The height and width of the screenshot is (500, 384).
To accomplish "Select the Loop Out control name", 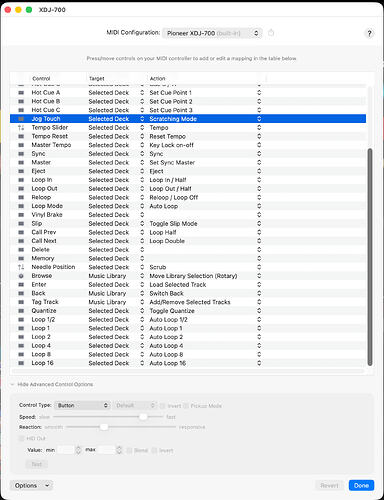I will (x=44, y=188).
